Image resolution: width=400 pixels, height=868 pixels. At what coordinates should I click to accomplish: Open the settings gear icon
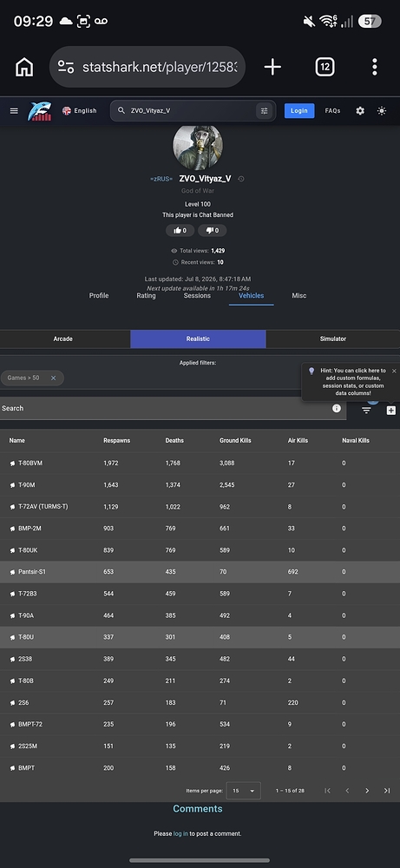[360, 111]
